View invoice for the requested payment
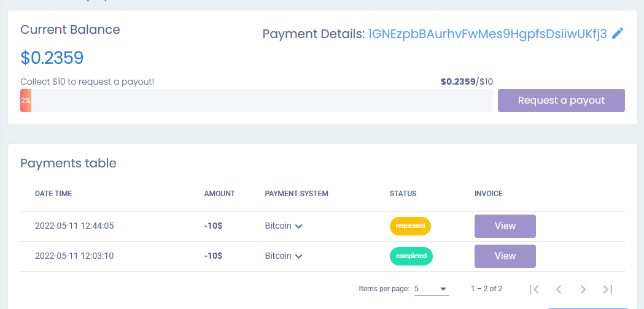The image size is (644, 309). (505, 226)
